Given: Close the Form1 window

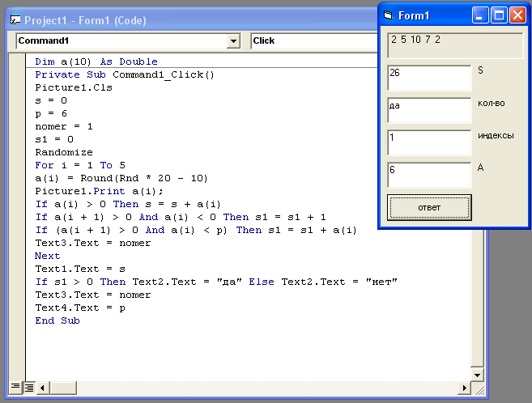Looking at the screenshot, I should coord(517,15).
